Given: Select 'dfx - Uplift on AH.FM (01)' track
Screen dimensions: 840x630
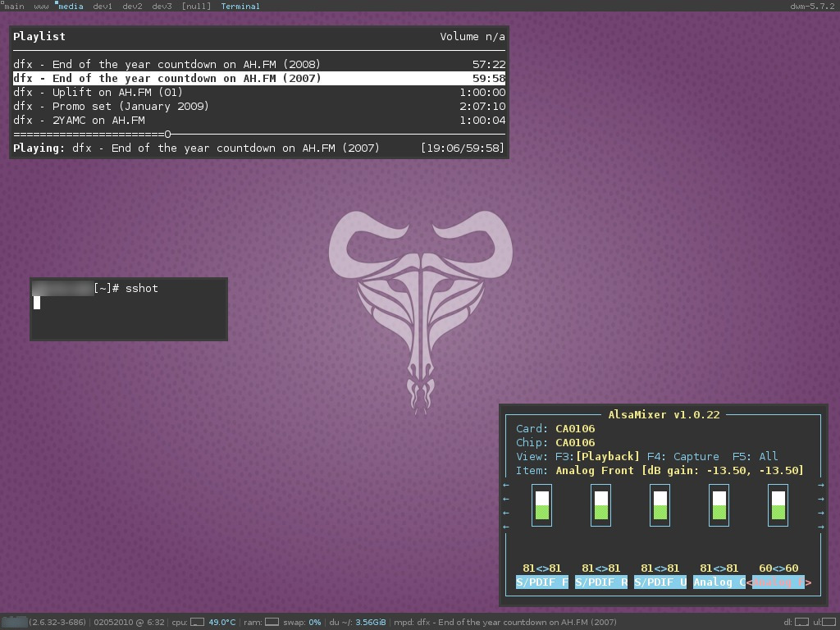Looking at the screenshot, I should 98,92.
